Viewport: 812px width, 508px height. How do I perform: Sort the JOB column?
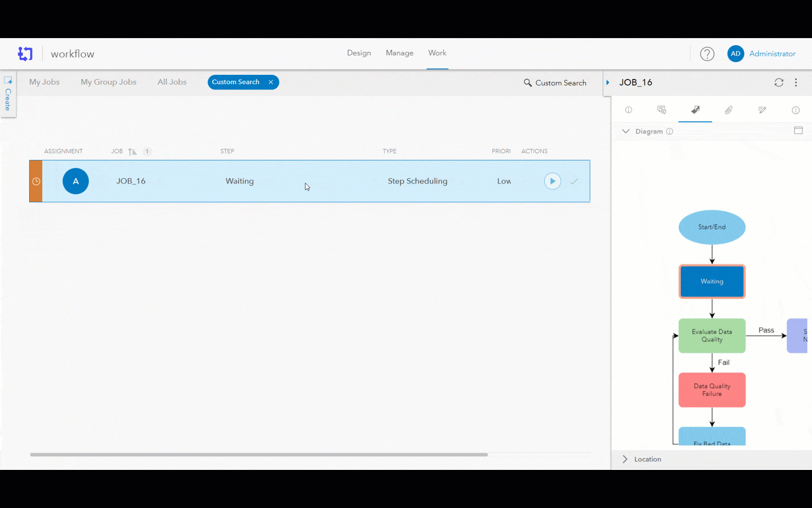click(x=133, y=151)
